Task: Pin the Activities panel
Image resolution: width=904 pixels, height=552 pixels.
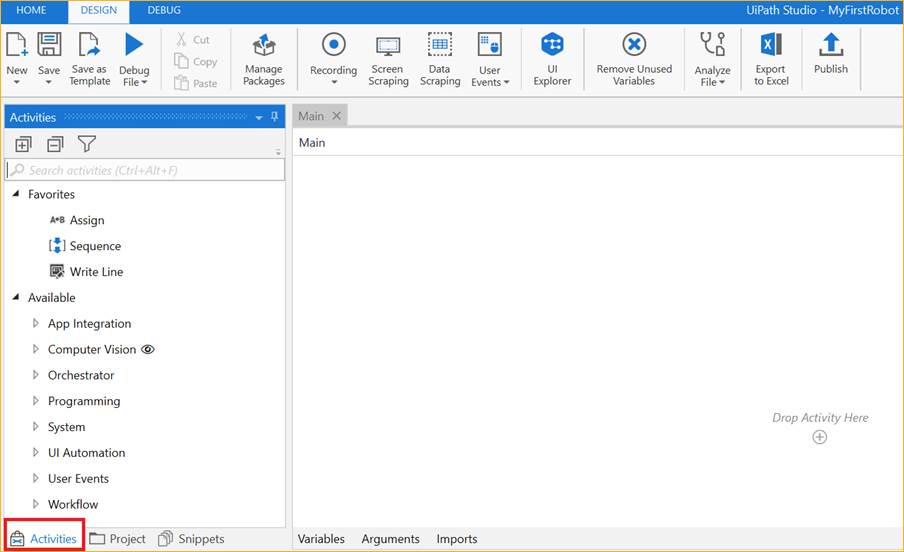Action: pyautogui.click(x=274, y=117)
